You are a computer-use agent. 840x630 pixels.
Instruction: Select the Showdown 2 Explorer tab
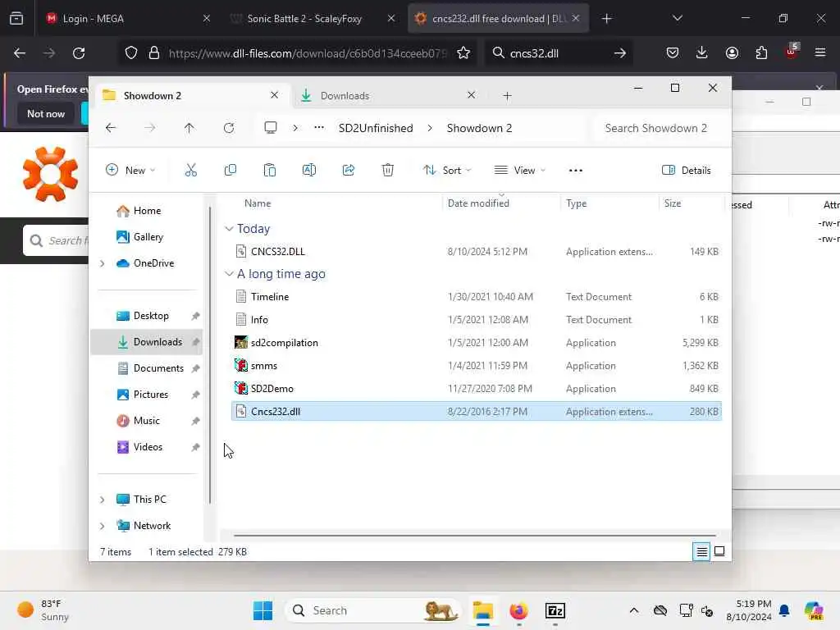pos(192,96)
